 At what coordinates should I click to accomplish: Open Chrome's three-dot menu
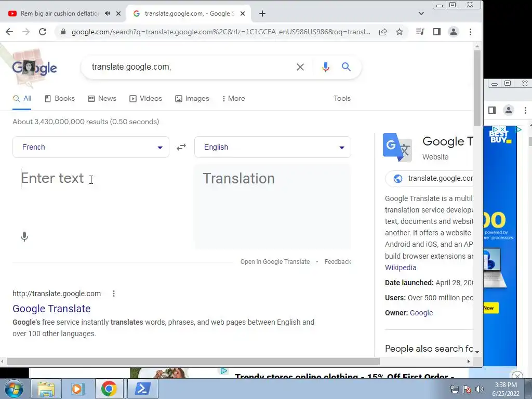coord(470,32)
